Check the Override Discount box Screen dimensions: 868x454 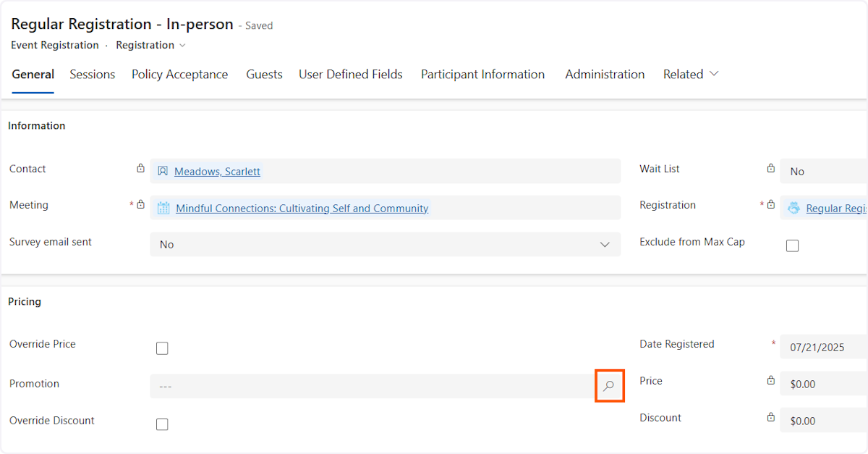tap(162, 424)
